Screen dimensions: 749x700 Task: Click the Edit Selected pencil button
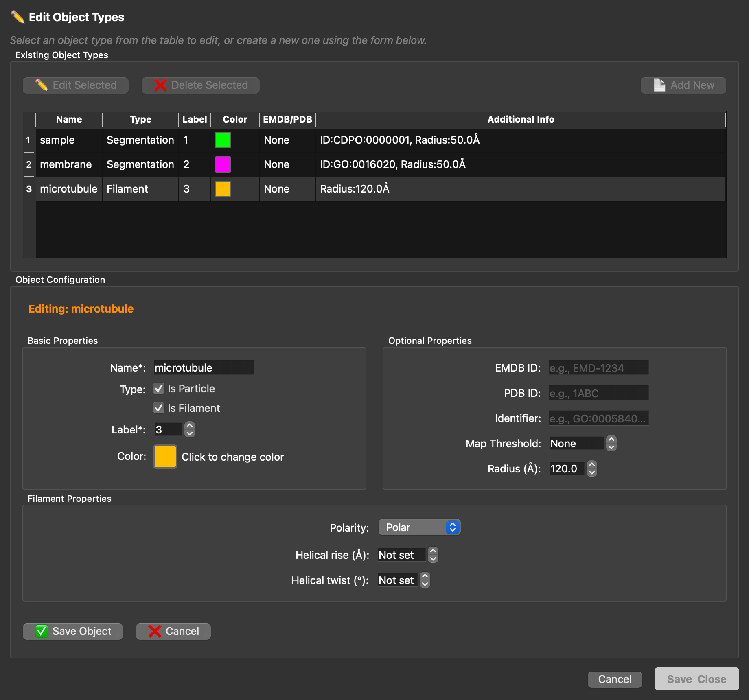point(76,85)
